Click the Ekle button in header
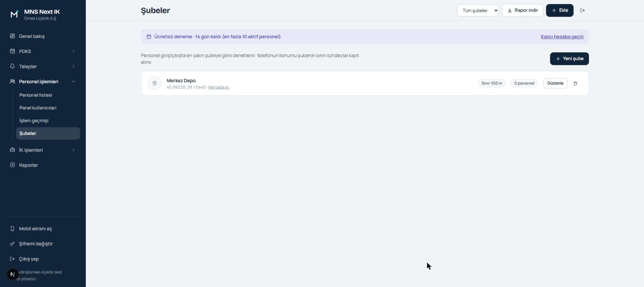The height and width of the screenshot is (287, 644). coord(560,10)
